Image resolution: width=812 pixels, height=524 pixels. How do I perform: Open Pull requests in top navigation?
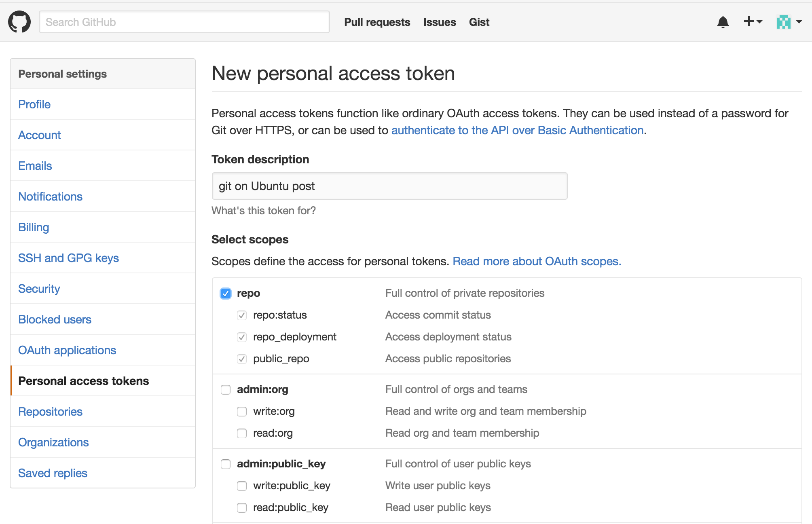(x=377, y=22)
